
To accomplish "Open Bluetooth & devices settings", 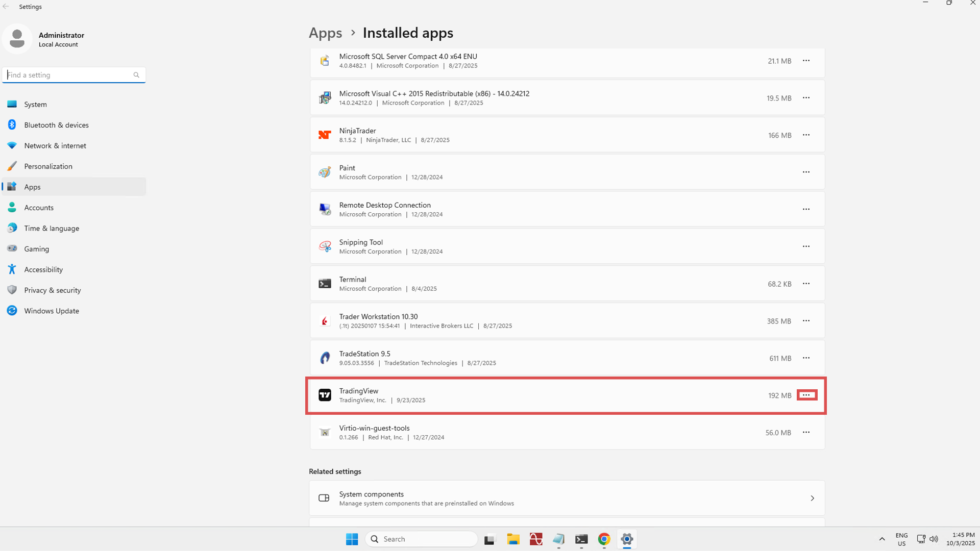I will 56,125.
